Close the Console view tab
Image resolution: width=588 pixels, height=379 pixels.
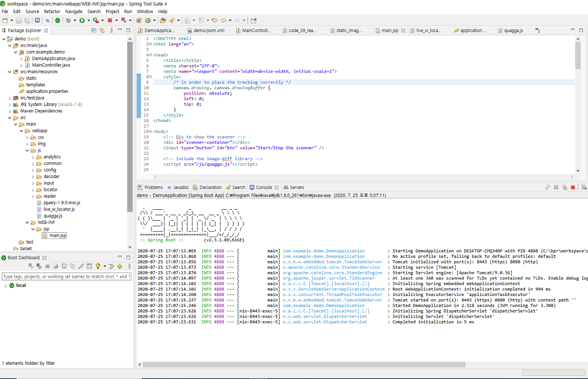click(x=277, y=187)
